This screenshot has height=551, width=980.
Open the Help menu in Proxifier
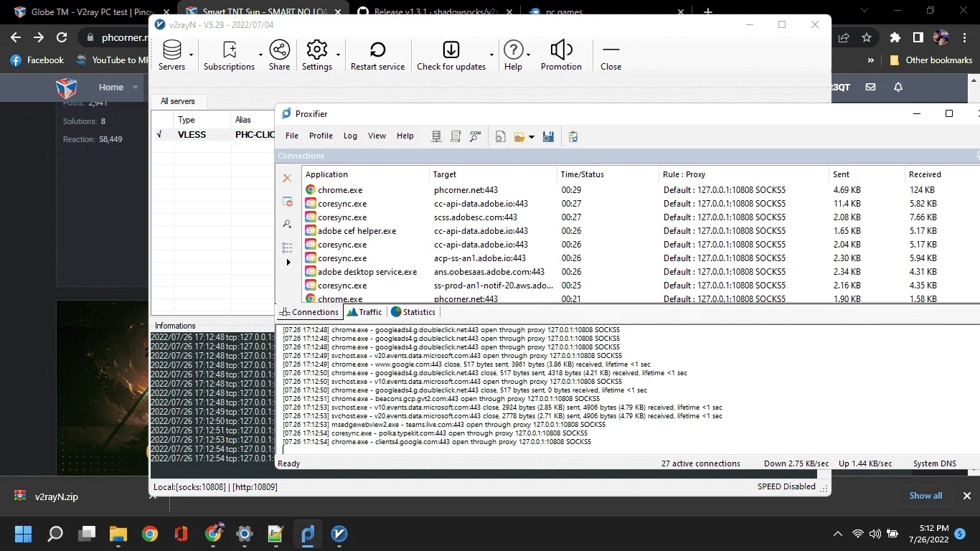405,136
